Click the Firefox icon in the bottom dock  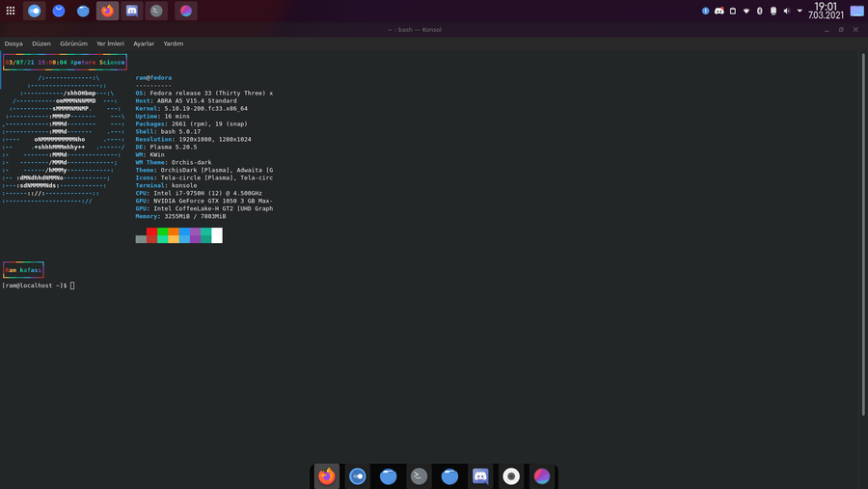click(x=327, y=476)
